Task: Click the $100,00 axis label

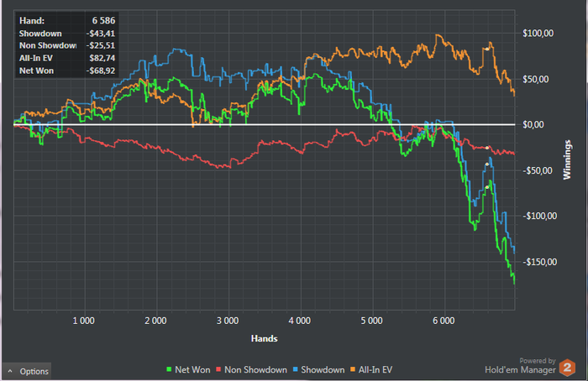Action: tap(538, 34)
